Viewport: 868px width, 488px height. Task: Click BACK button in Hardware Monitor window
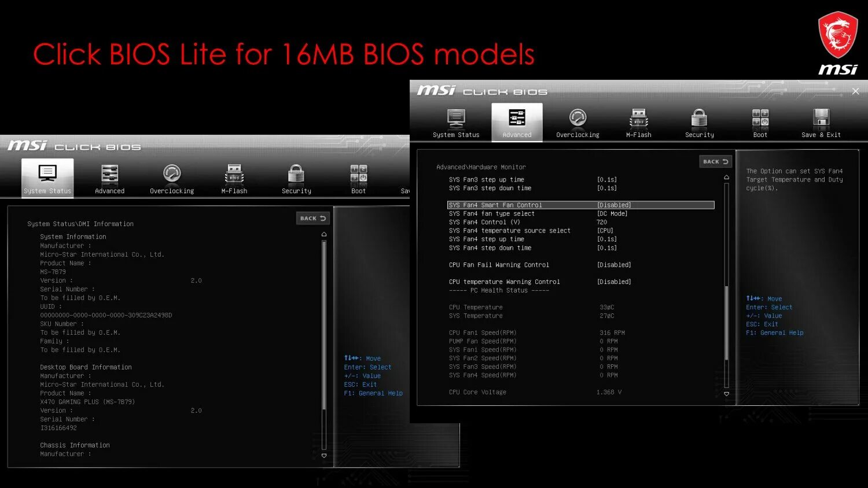coord(716,162)
